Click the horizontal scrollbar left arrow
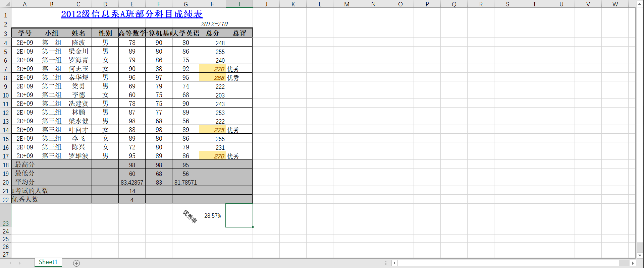This screenshot has height=268, width=644. click(394, 263)
